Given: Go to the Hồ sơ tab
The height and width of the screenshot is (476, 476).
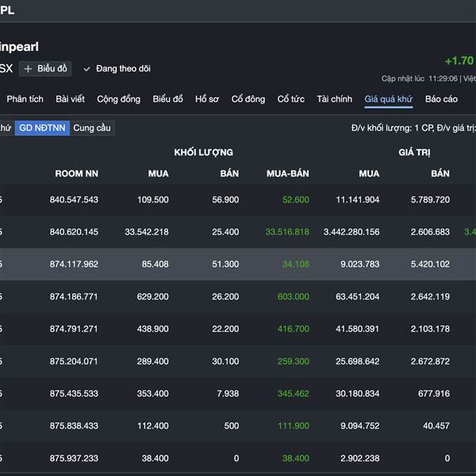Looking at the screenshot, I should [207, 99].
